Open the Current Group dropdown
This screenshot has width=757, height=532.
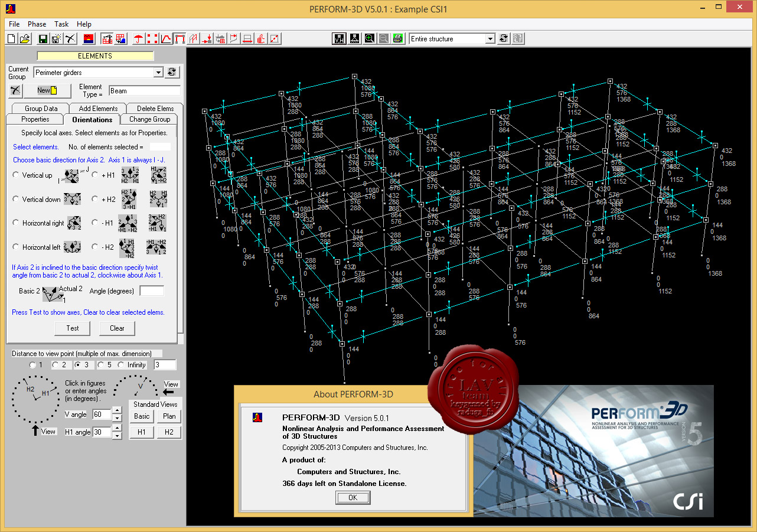(x=158, y=73)
